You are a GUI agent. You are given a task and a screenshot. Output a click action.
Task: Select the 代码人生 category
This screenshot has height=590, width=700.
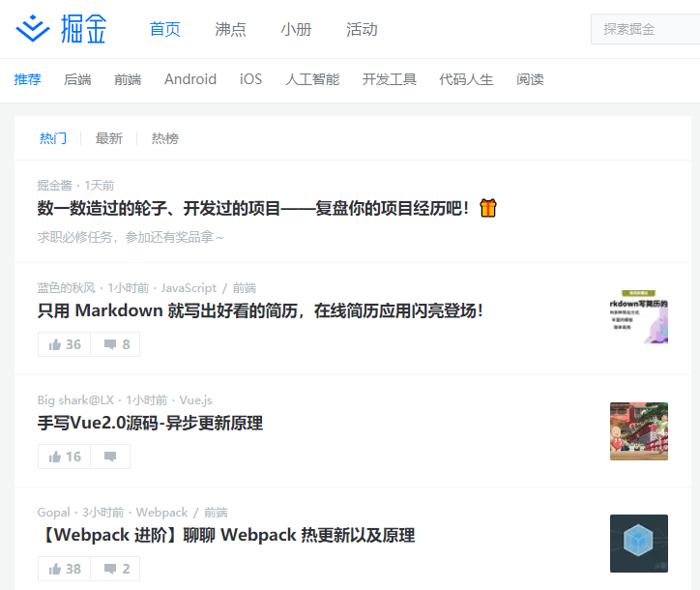(x=466, y=79)
